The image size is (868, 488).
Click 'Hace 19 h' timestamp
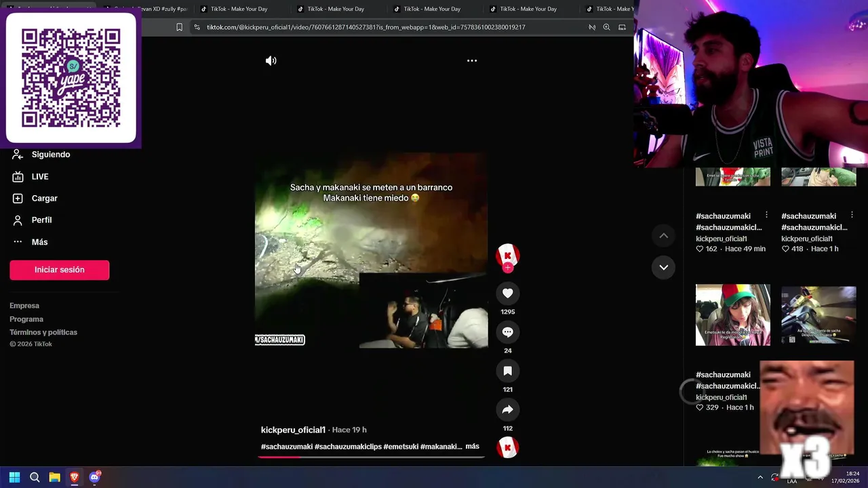click(x=349, y=430)
